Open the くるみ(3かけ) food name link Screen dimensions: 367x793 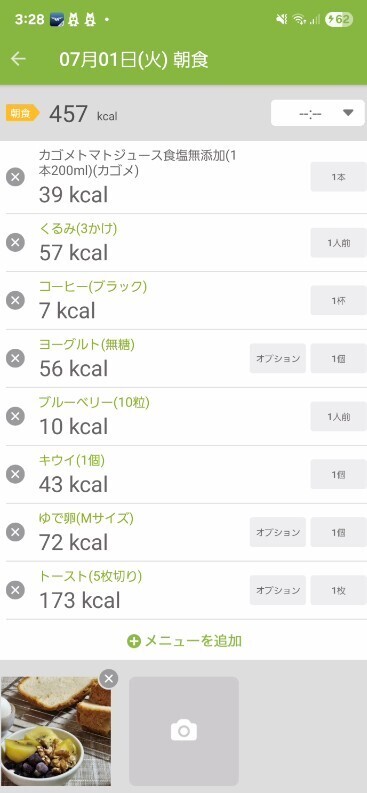pos(78,229)
